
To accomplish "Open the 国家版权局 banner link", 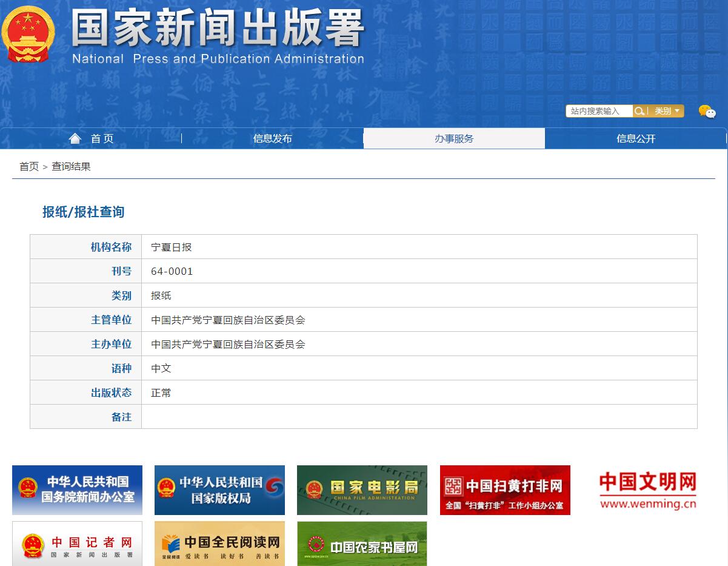I will pos(219,490).
